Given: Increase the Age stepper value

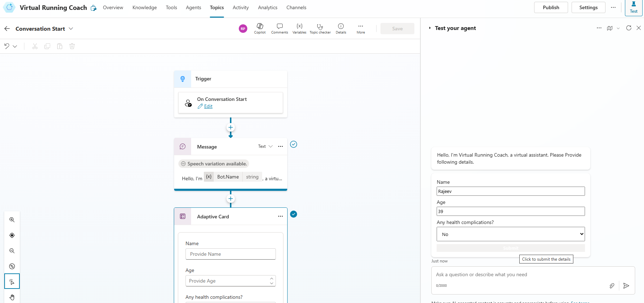Looking at the screenshot, I should click(272, 279).
